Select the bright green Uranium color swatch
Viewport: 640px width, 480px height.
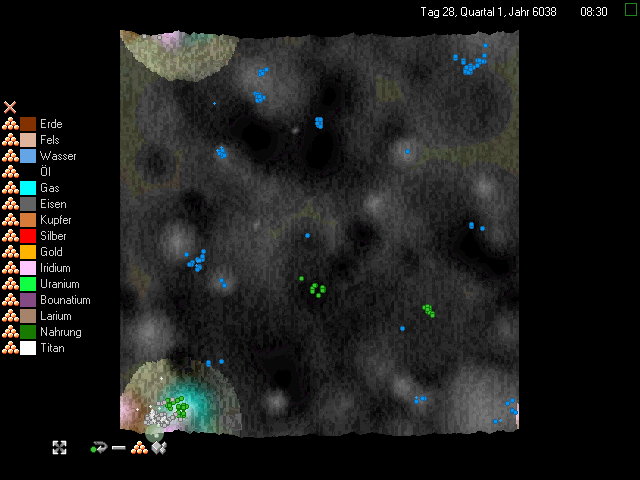[x=28, y=284]
